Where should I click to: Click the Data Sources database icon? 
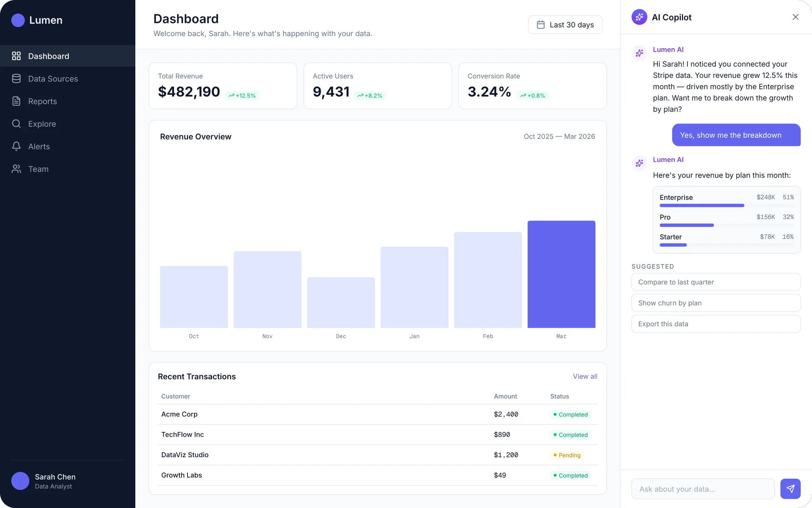point(16,79)
